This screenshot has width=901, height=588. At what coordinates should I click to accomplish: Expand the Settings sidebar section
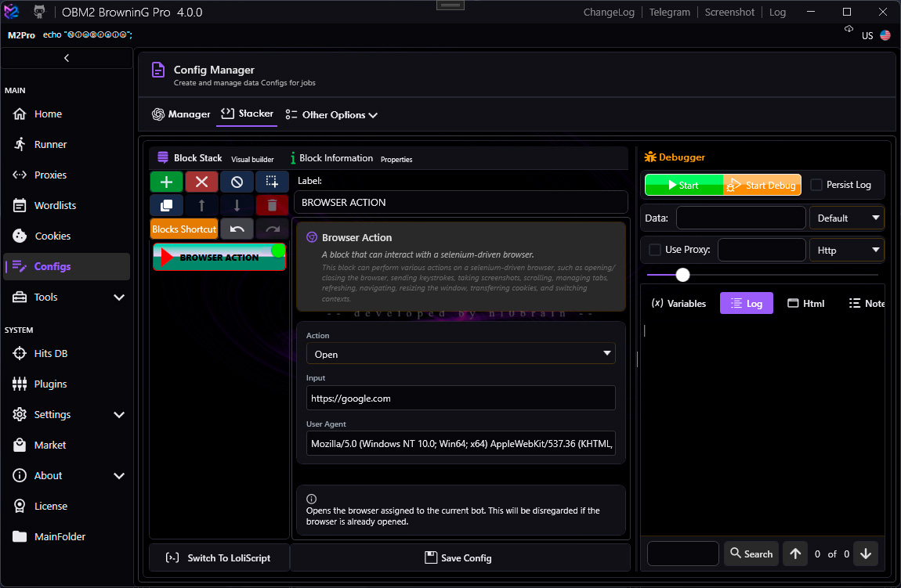click(x=119, y=415)
